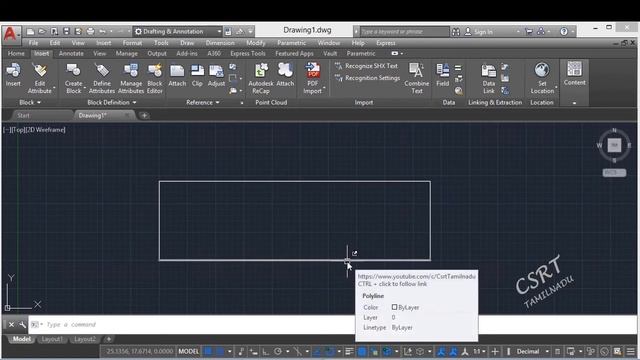Click the Insert block tool

coord(13,75)
